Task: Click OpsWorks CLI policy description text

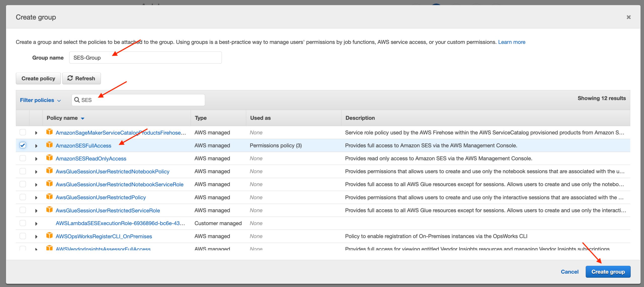Action: (x=436, y=236)
